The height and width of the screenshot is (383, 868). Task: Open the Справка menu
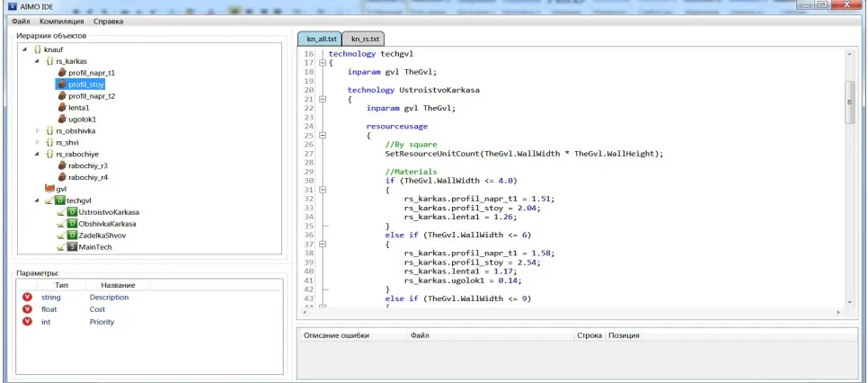point(108,22)
